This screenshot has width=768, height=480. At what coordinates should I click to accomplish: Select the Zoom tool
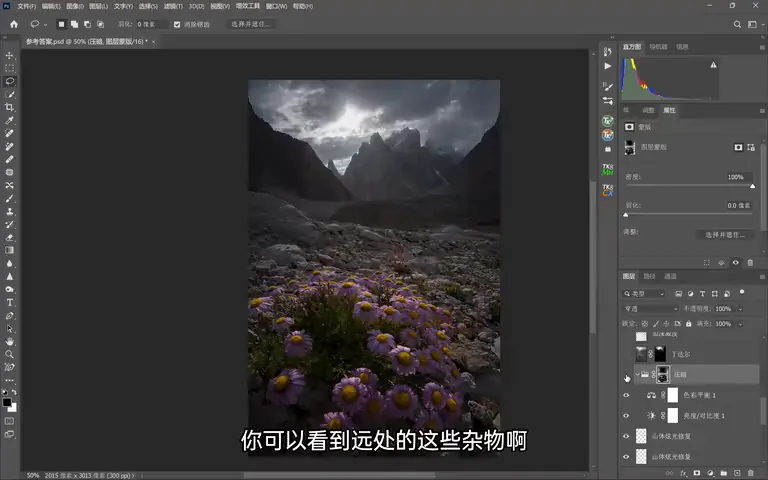pyautogui.click(x=9, y=354)
